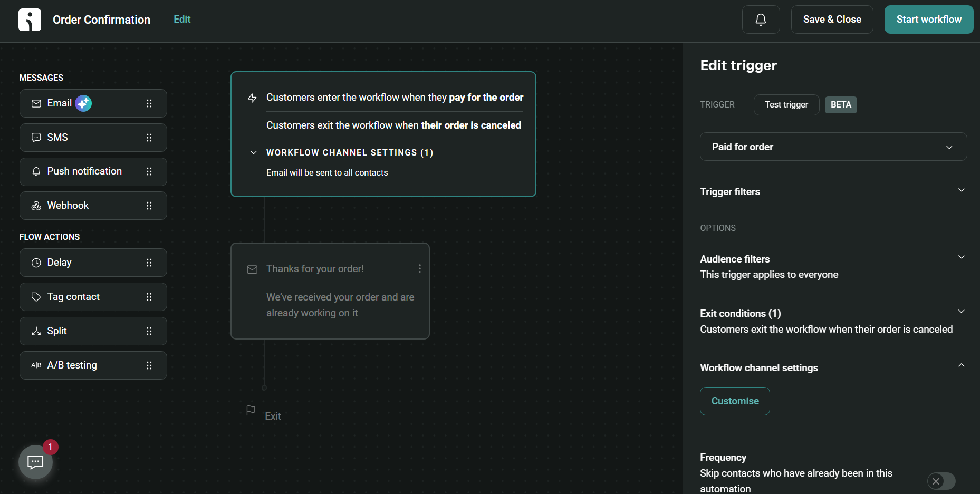Select the SMS message block
The height and width of the screenshot is (494, 980).
coord(93,138)
